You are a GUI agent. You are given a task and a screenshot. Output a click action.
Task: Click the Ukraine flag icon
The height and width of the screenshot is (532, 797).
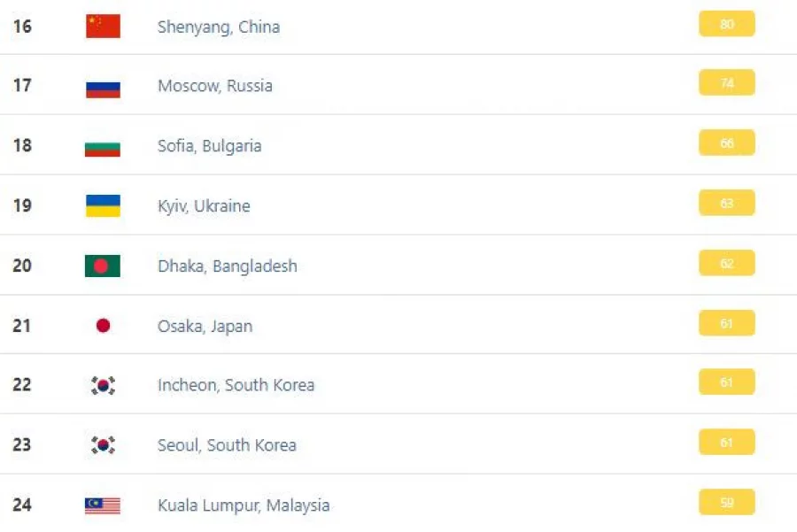point(104,205)
